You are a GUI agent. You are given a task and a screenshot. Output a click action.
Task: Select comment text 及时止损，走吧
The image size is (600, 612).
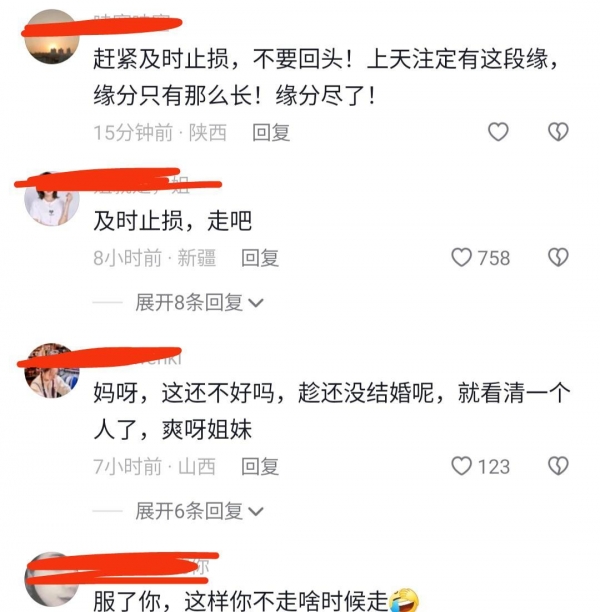pyautogui.click(x=173, y=221)
